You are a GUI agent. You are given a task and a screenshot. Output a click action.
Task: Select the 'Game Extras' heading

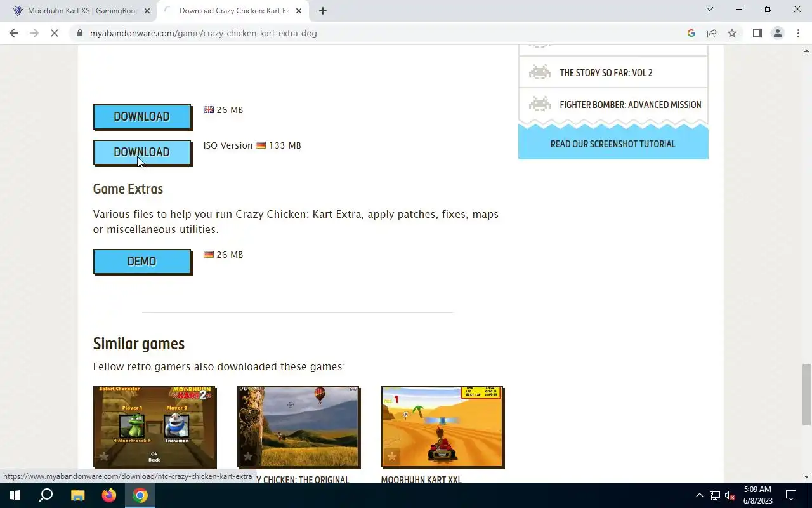point(128,189)
